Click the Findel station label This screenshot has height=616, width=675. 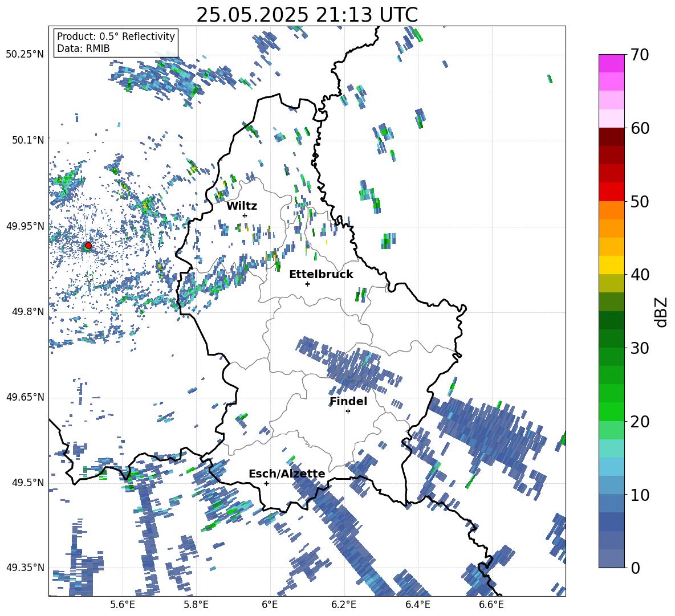[x=348, y=401]
